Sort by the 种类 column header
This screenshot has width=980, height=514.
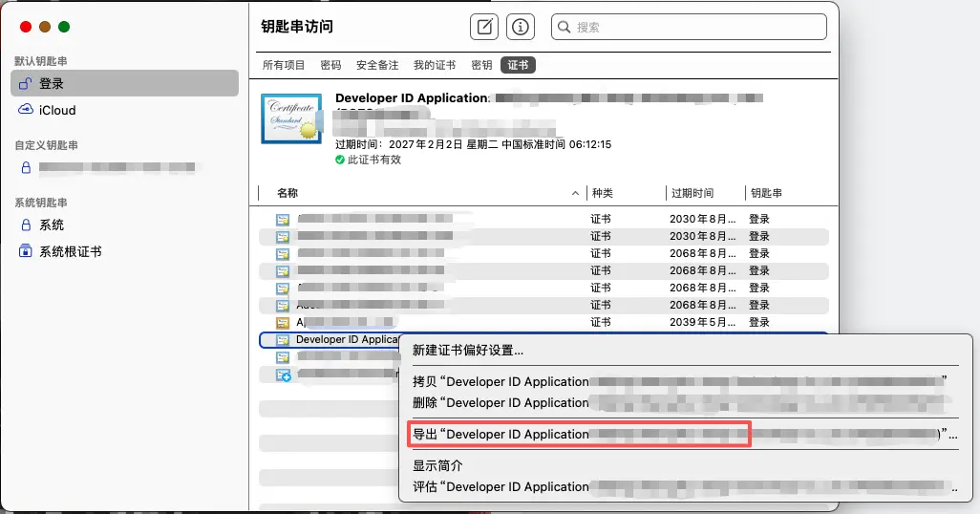click(603, 193)
